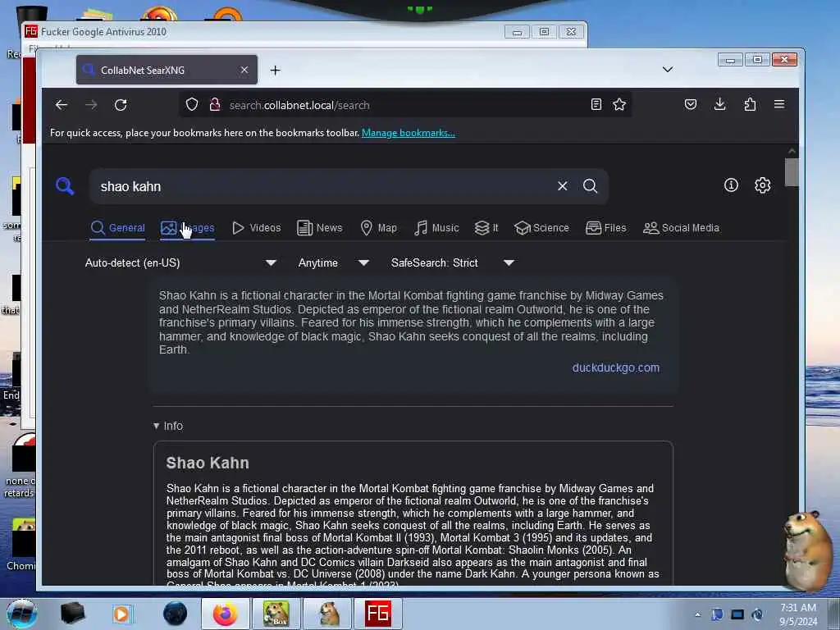Open the Pocket save icon

point(691,104)
